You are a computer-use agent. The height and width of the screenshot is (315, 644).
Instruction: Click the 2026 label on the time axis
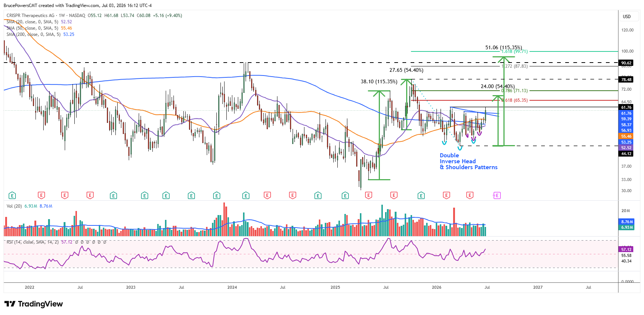pyautogui.click(x=436, y=287)
